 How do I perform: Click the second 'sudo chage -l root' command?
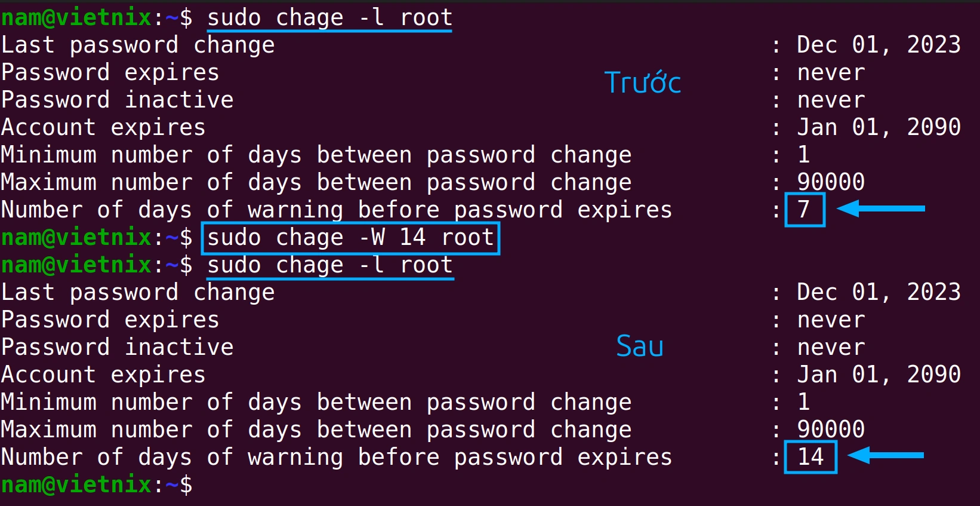(x=329, y=265)
